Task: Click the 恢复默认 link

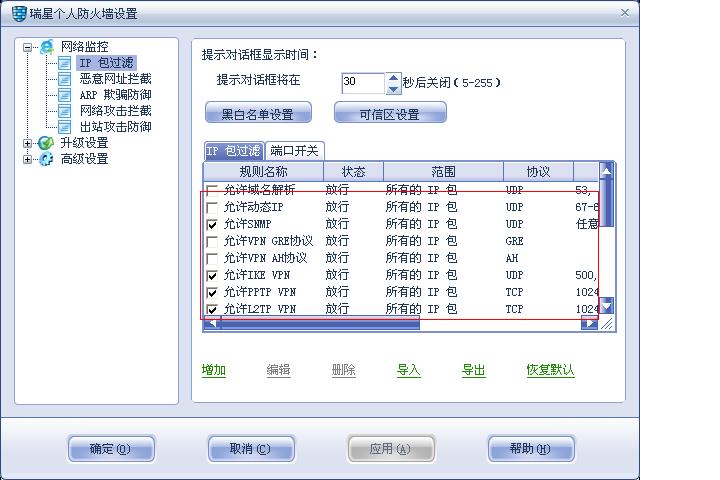Action: [x=550, y=370]
